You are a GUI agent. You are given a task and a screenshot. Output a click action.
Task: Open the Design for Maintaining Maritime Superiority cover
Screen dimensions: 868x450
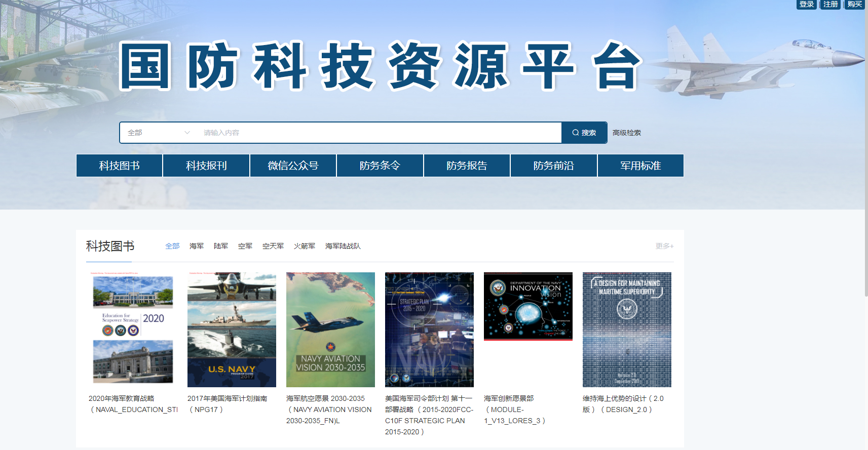point(627,330)
